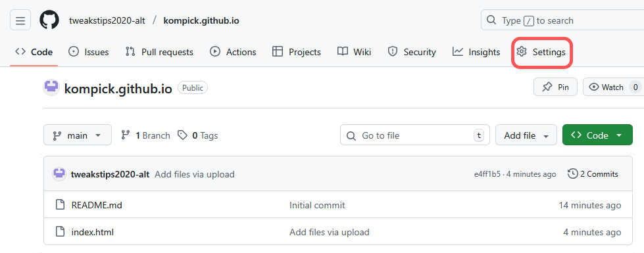Open tweakstips2020-alt owner profile link

point(107,20)
